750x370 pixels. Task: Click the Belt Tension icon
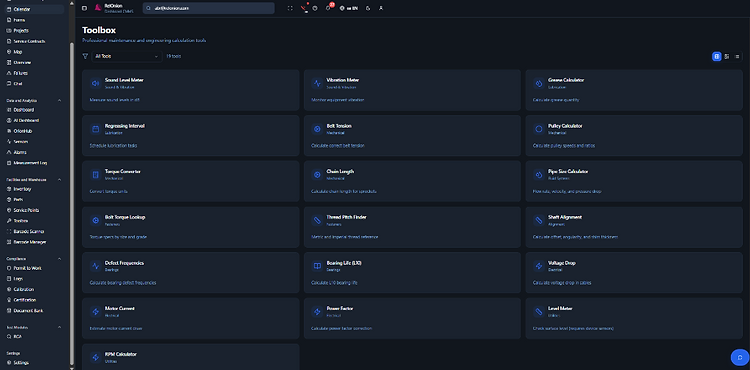317,129
